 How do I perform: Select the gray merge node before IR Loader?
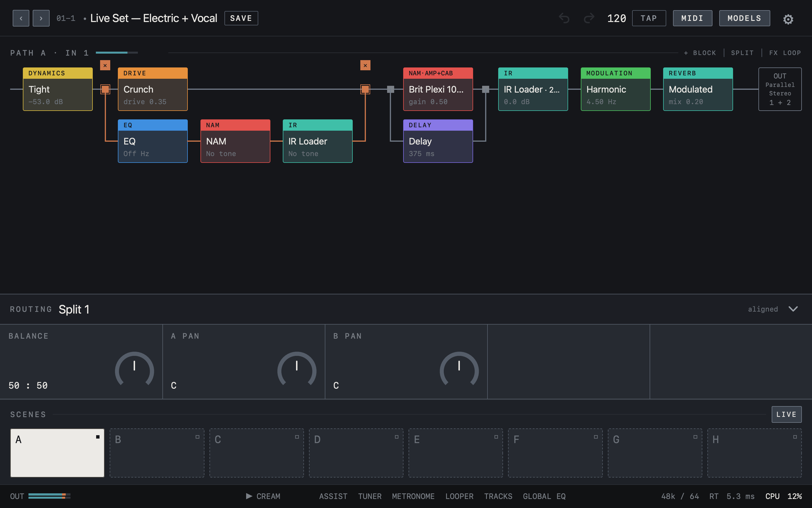click(x=486, y=89)
